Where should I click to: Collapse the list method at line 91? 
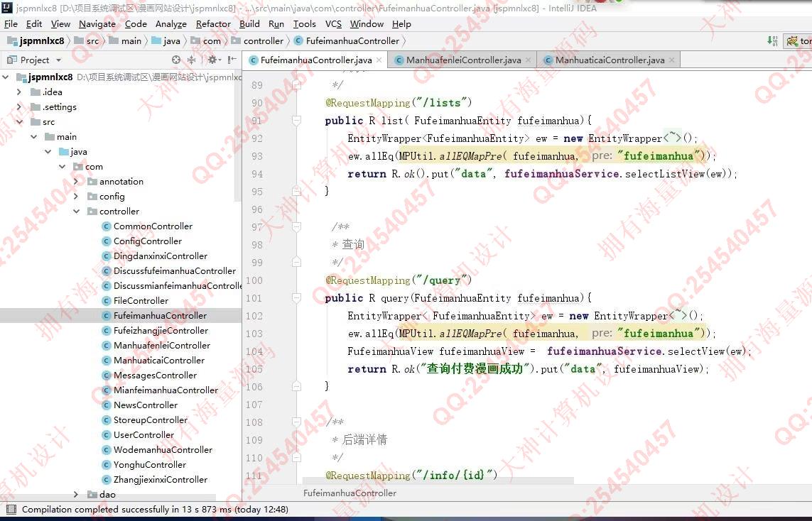(x=297, y=121)
